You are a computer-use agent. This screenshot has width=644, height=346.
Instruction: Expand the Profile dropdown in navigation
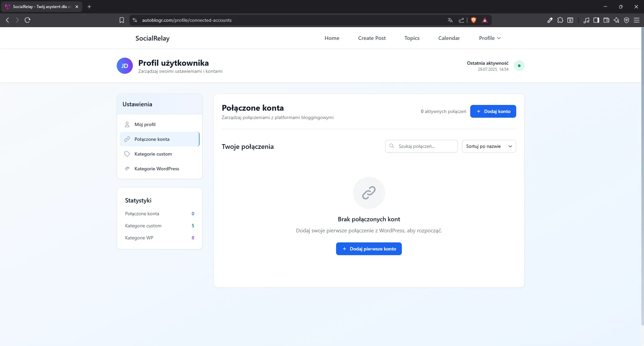tap(490, 38)
